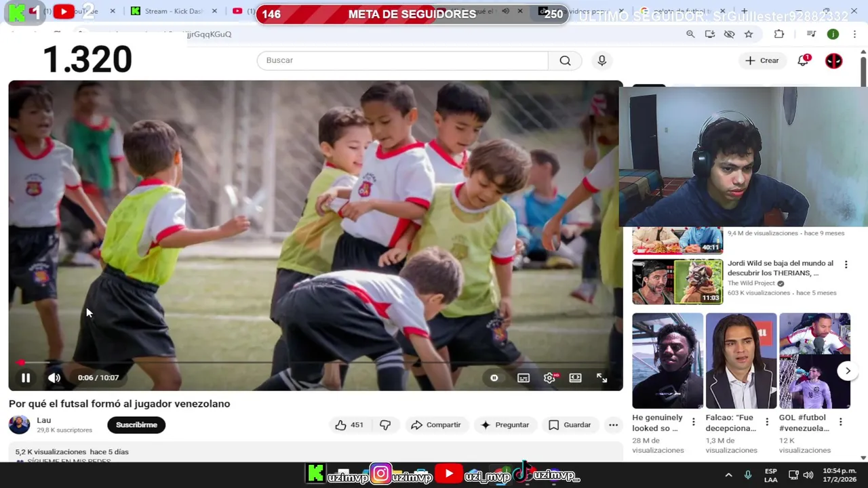Open The Wild Project channel link
The height and width of the screenshot is (488, 868).
(751, 283)
